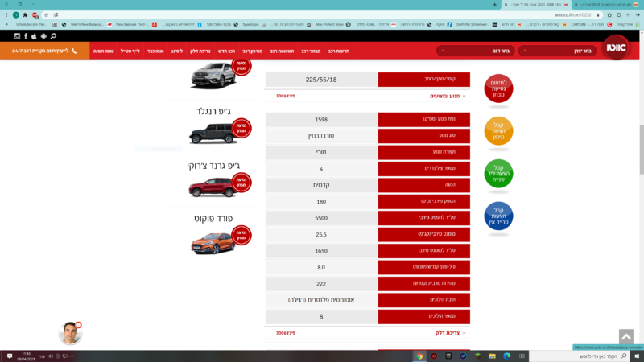
Task: Open the ג'יפ רנגלר car title link
Action: click(x=213, y=111)
